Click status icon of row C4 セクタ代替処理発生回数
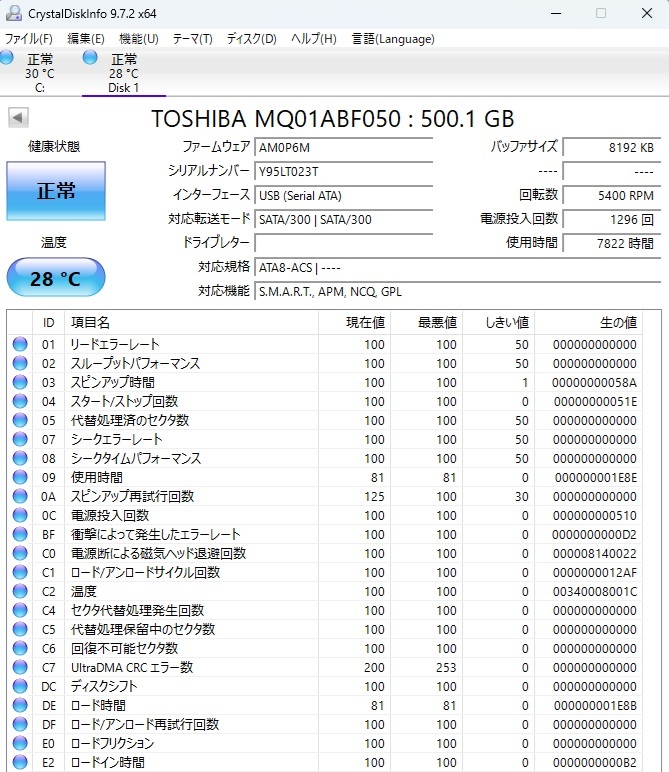The image size is (669, 772). click(x=20, y=611)
